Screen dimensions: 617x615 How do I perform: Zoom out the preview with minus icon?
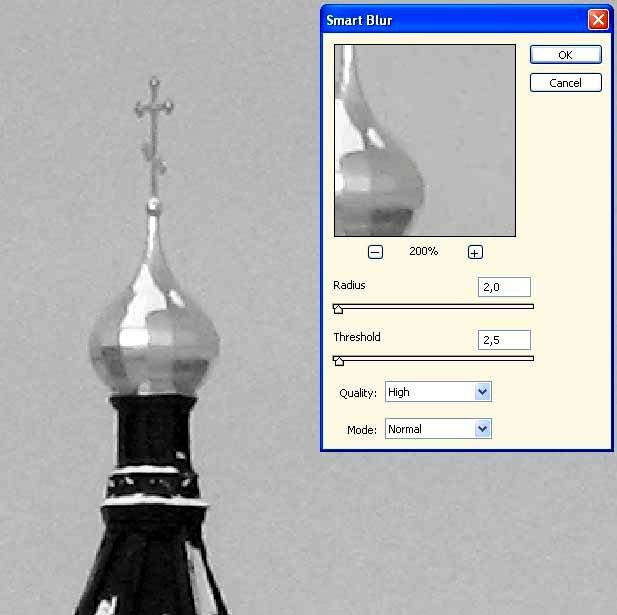[x=375, y=252]
